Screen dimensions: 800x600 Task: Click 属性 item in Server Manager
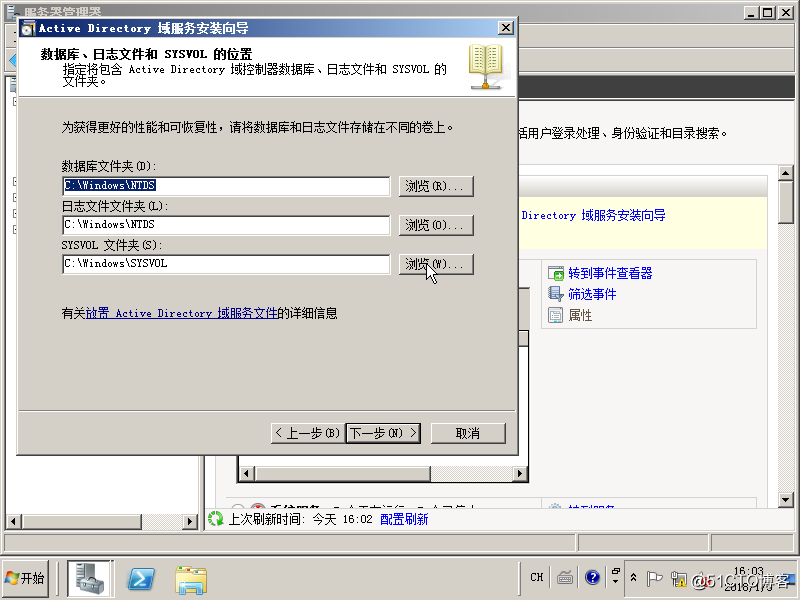(x=580, y=315)
